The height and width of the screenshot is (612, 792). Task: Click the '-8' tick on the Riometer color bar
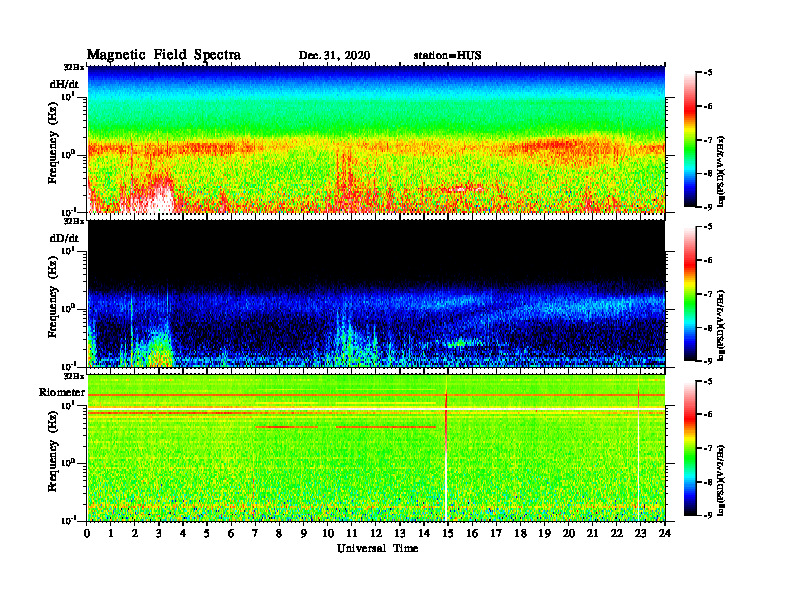pos(708,482)
